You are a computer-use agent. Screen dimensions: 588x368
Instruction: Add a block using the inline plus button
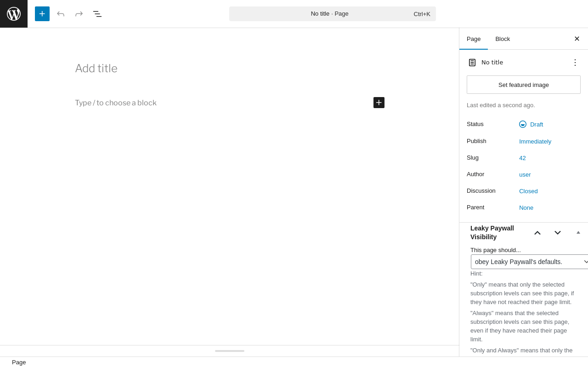click(x=379, y=103)
